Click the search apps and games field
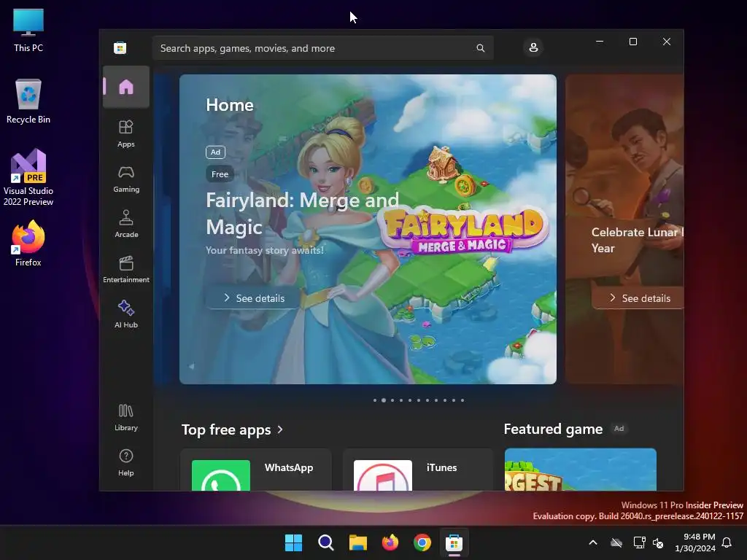 coord(322,48)
